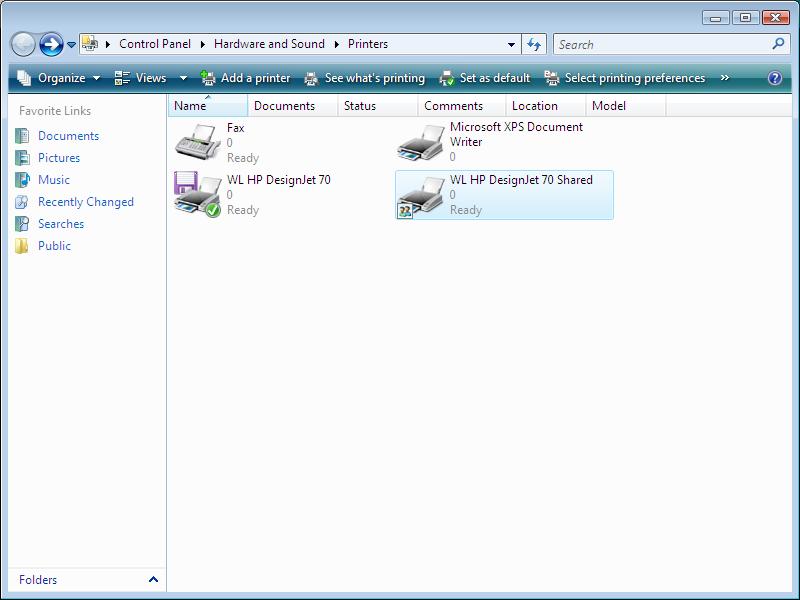Click the Public folder icon in sidebar

22,245
